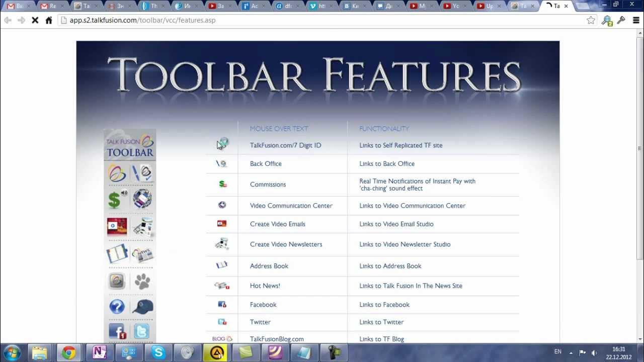Image resolution: width=644 pixels, height=362 pixels.
Task: Click the small icon in the Commissions row
Action: [222, 184]
